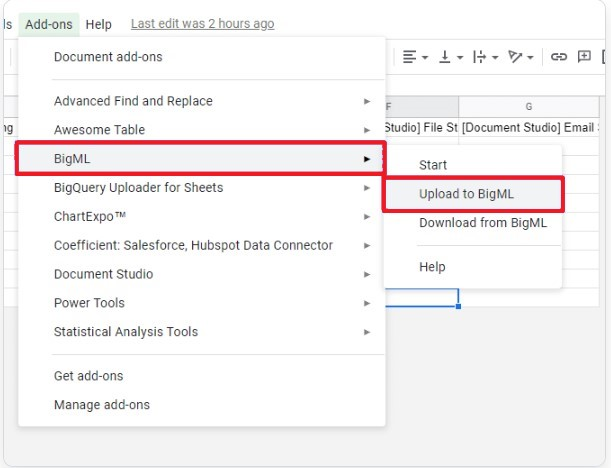
Task: Click the horizontal align icon
Action: coord(409,57)
